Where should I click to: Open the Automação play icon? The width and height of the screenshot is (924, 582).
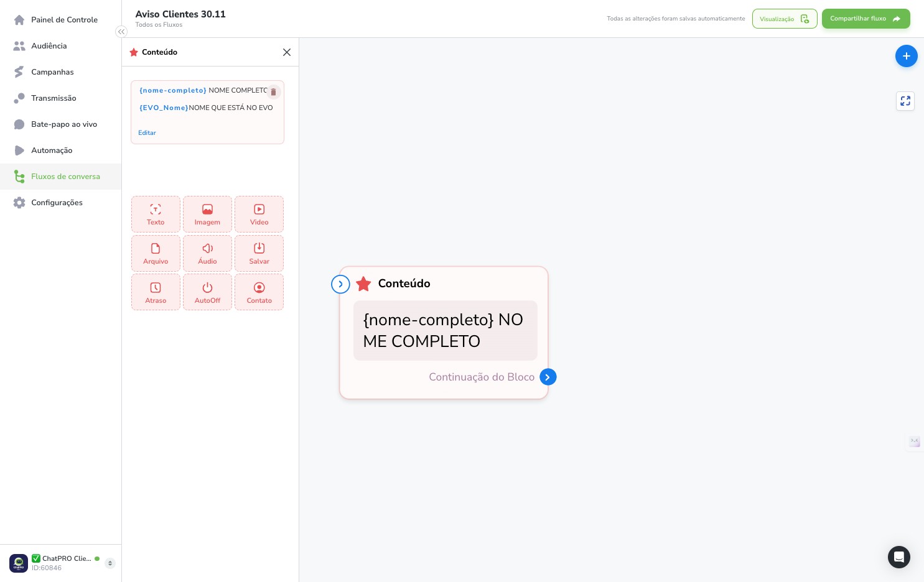19,150
